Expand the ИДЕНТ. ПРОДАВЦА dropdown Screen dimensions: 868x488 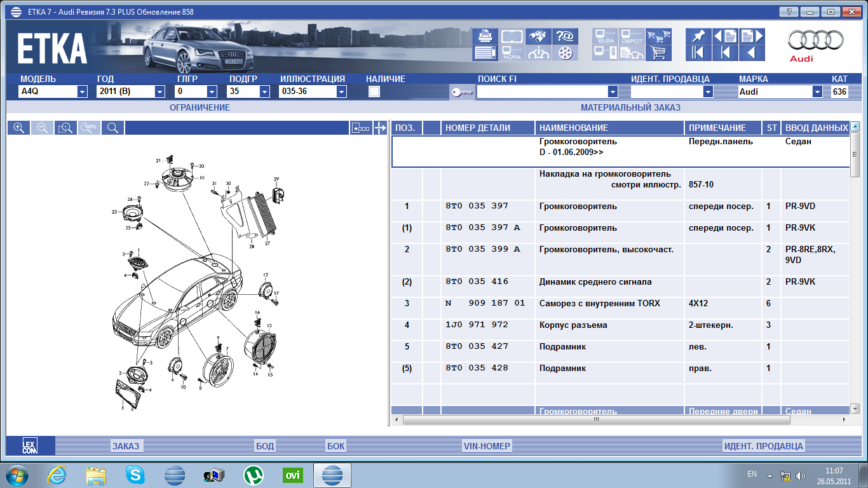tap(708, 91)
